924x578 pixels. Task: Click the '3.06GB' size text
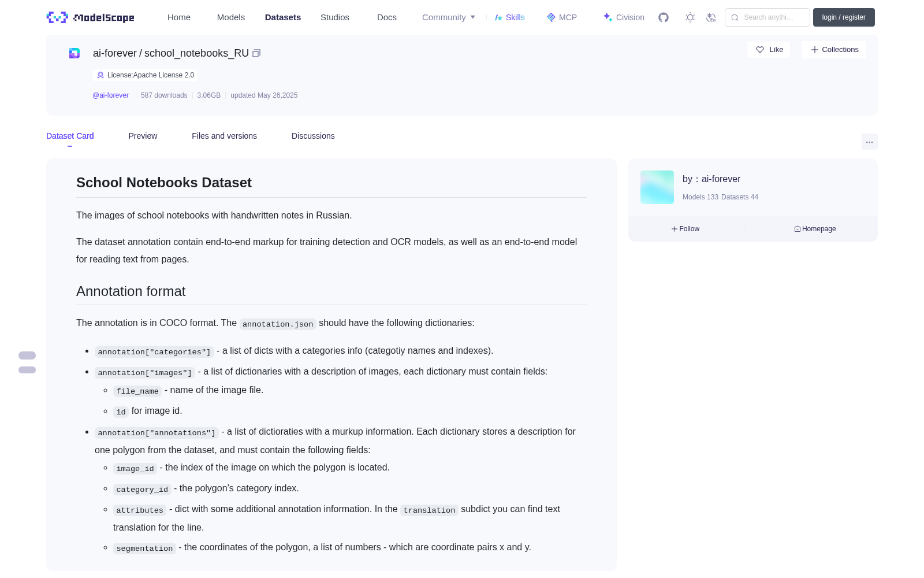pyautogui.click(x=209, y=95)
